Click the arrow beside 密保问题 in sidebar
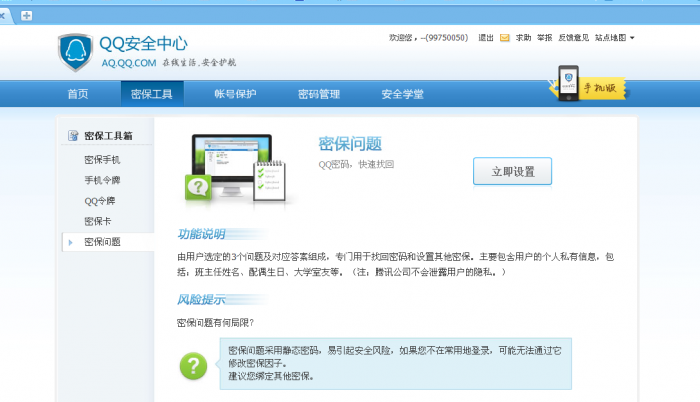 [x=71, y=242]
